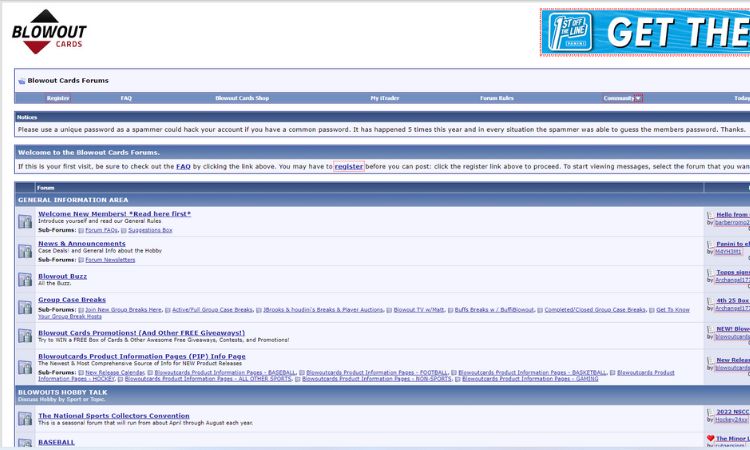
Task: Open the Buffs Breaks w/ BuffBlowout sub-forum
Action: point(494,310)
